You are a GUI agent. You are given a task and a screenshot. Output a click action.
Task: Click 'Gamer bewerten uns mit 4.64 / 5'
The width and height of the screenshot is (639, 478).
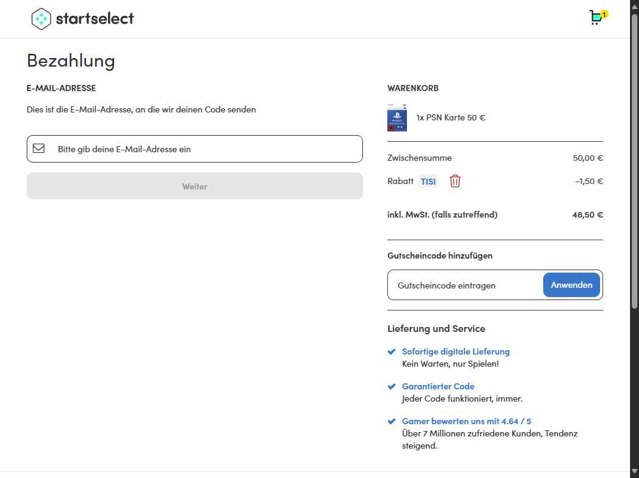point(467,421)
